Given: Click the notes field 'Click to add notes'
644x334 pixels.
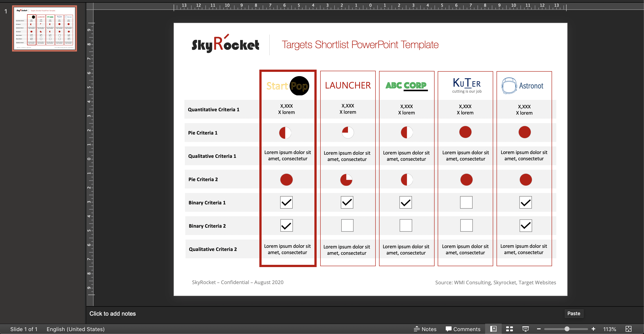Looking at the screenshot, I should point(113,313).
